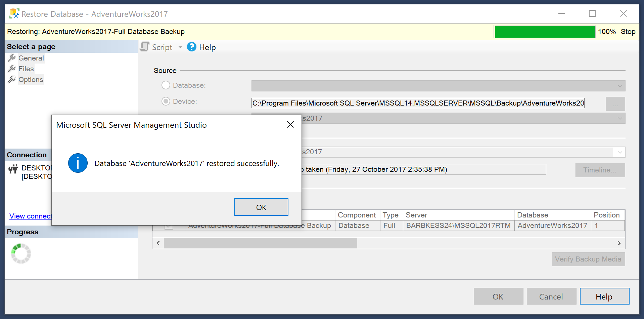The image size is (644, 319).
Task: Open the Script dropdown arrow
Action: coord(180,47)
